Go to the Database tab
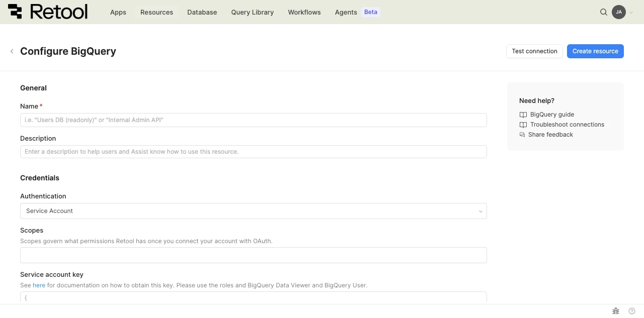The height and width of the screenshot is (318, 644). (x=202, y=12)
